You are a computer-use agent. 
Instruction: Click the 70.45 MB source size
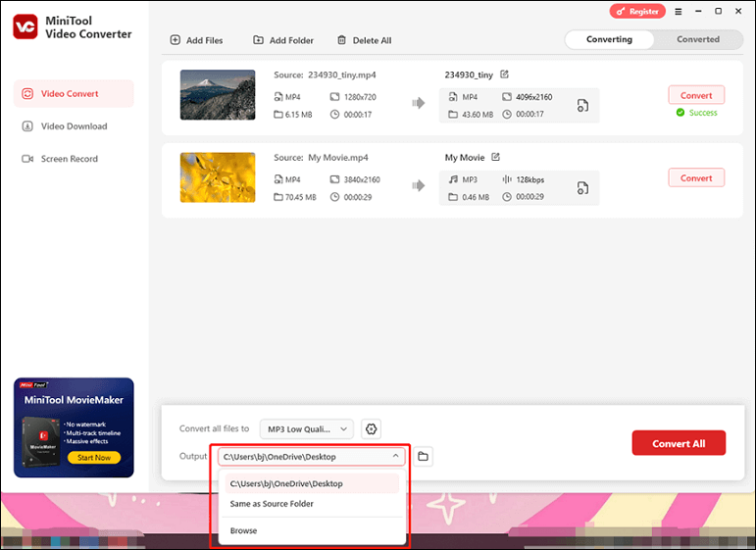300,197
